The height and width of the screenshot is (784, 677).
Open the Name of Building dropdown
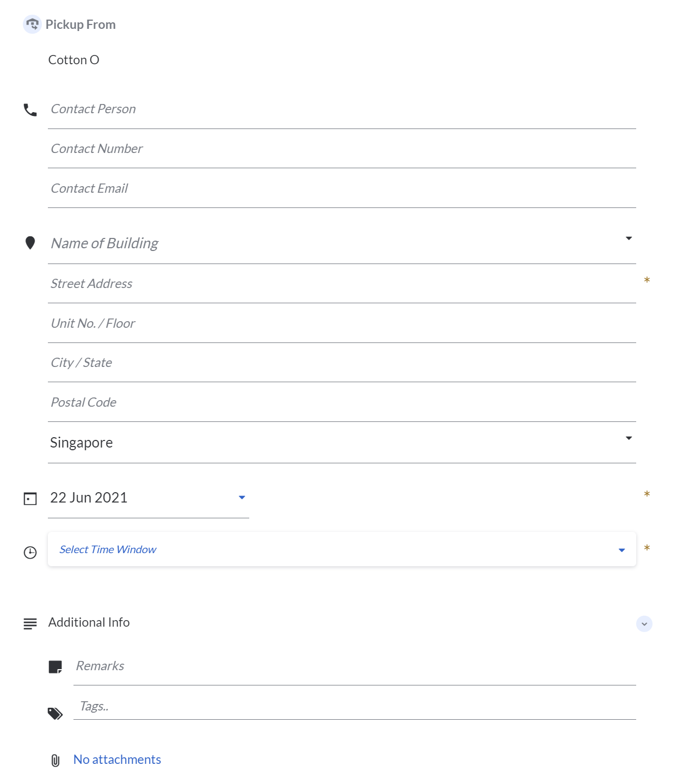tap(629, 238)
